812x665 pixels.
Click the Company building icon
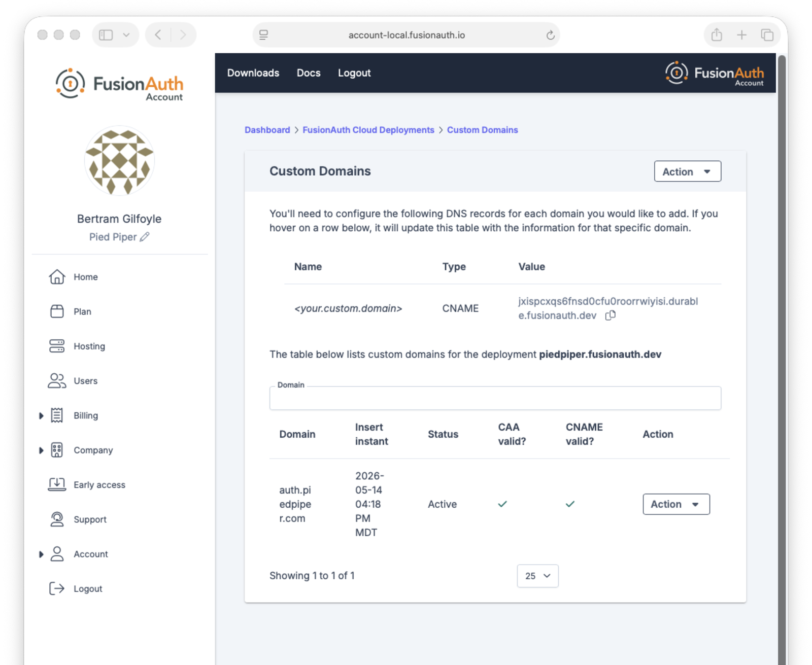pos(57,450)
